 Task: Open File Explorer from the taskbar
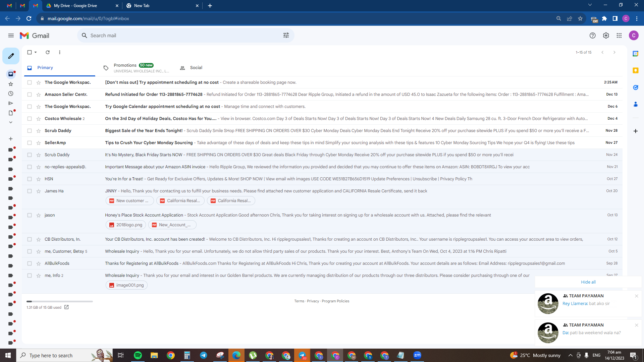(154, 355)
